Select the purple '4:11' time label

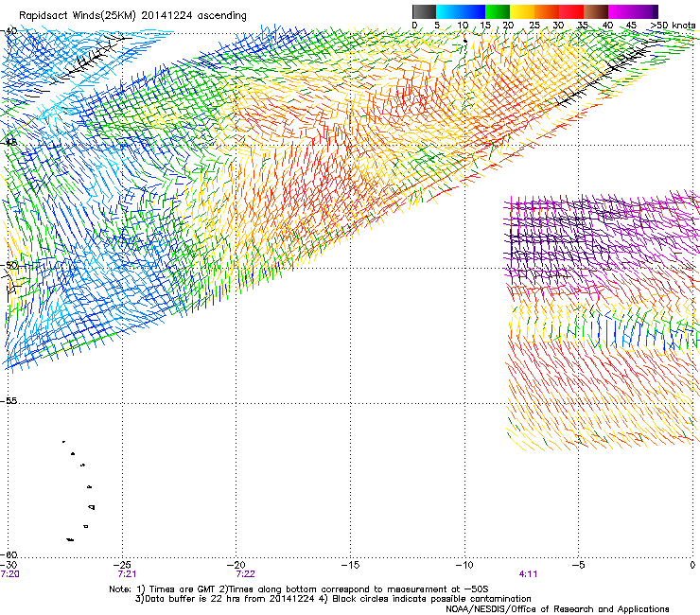coord(528,574)
